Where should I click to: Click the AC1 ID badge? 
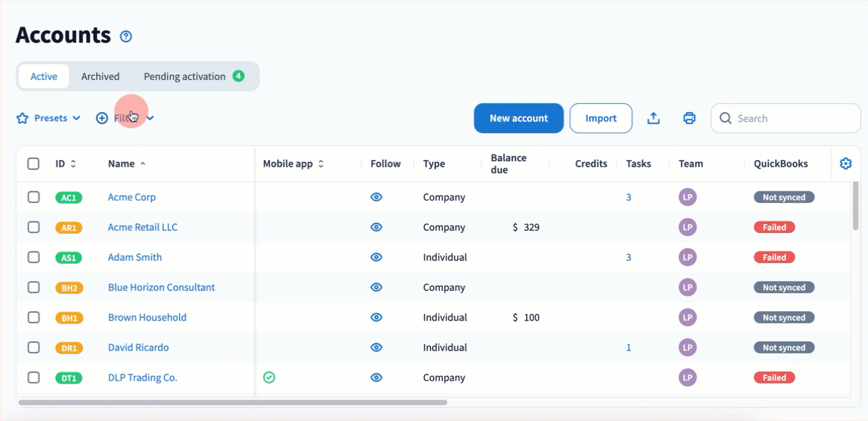click(68, 198)
